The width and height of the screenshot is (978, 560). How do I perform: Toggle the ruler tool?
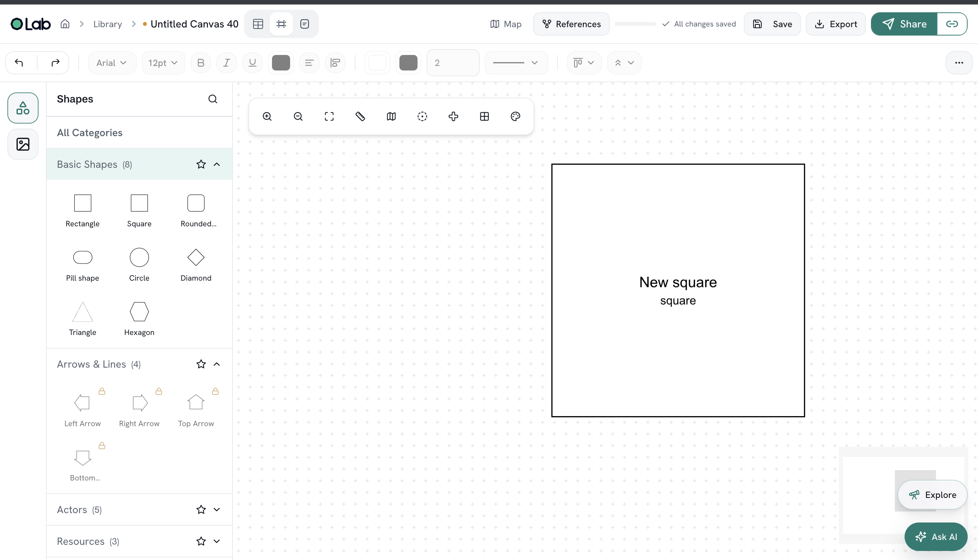click(x=360, y=116)
